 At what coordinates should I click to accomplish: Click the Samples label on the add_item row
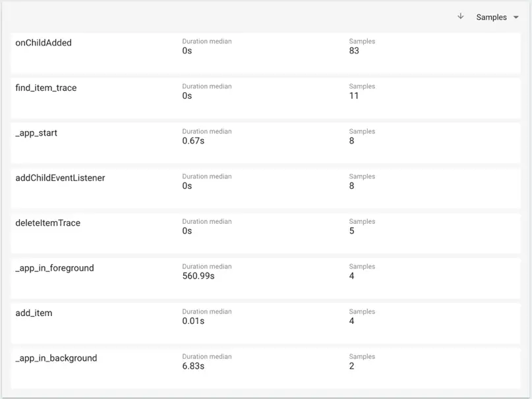pyautogui.click(x=361, y=311)
